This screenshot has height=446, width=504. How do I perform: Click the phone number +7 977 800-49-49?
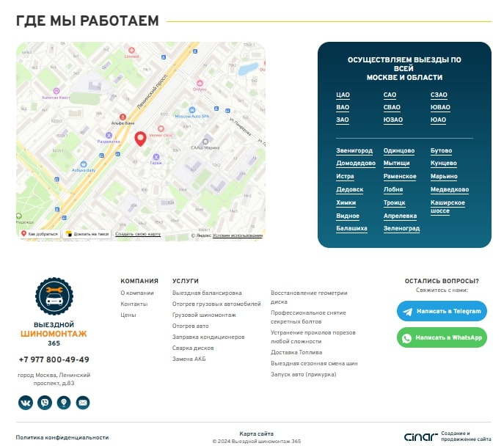click(54, 359)
